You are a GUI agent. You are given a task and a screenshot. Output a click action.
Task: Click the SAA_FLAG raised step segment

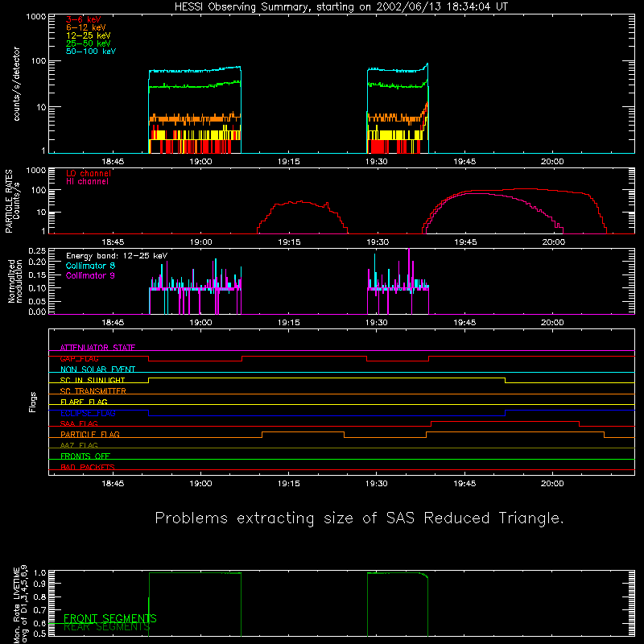pyautogui.click(x=505, y=421)
